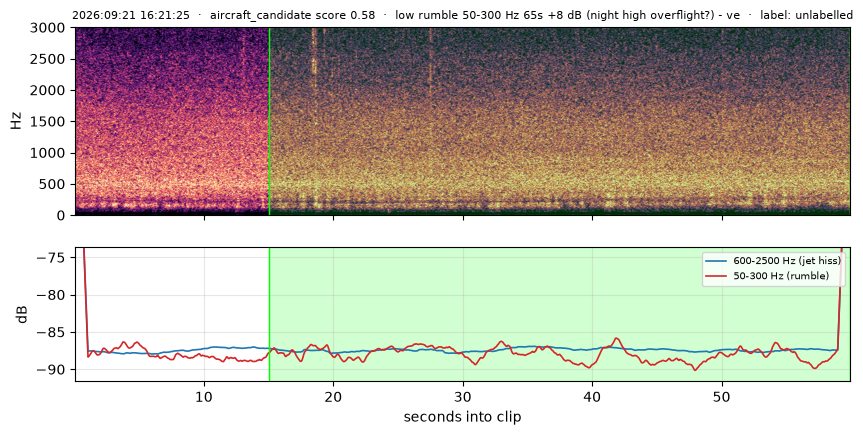Click the '1500' Hz tick label
Image resolution: width=863 pixels, height=435 pixels.
(50, 122)
